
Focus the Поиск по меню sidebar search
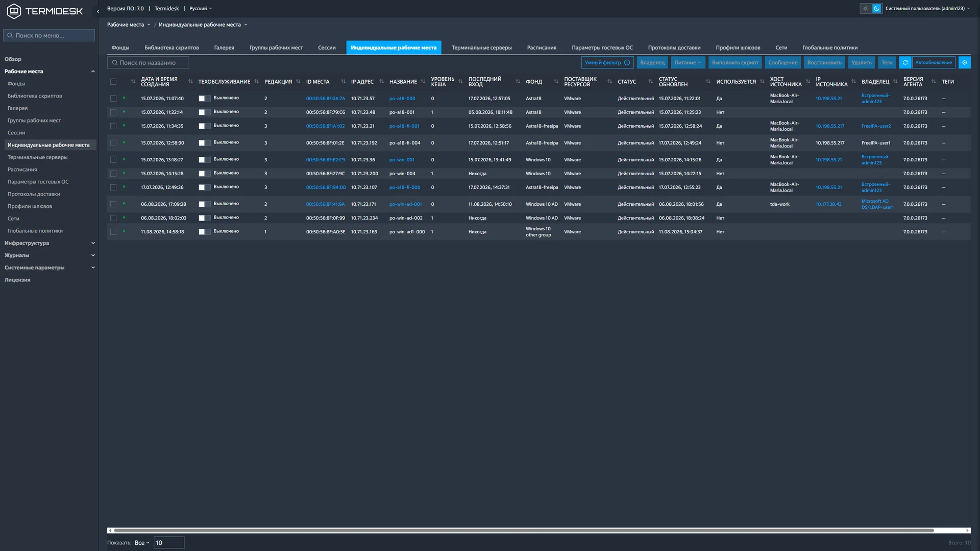tap(49, 35)
